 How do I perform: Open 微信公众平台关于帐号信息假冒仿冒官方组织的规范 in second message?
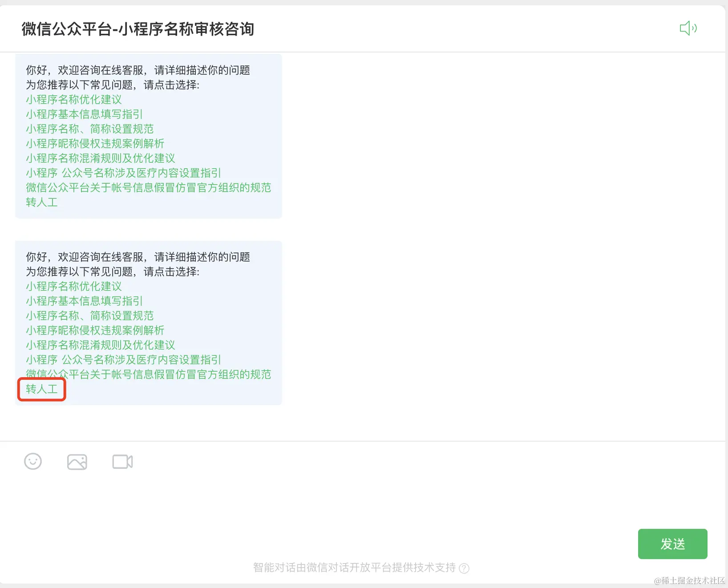(x=149, y=375)
